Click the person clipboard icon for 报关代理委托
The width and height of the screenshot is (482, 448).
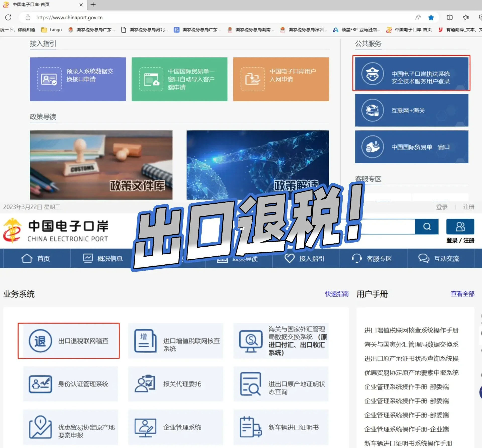pyautogui.click(x=145, y=383)
